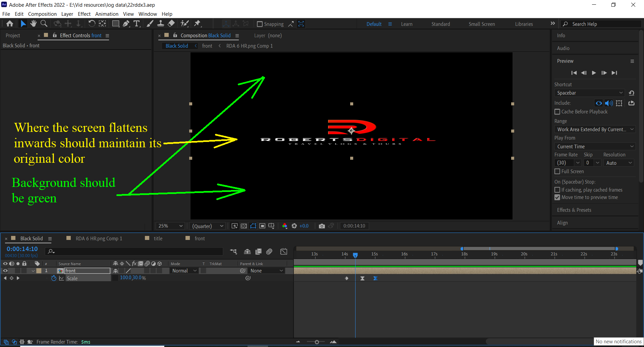
Task: Toggle the transparency grid view
Action: click(x=244, y=226)
